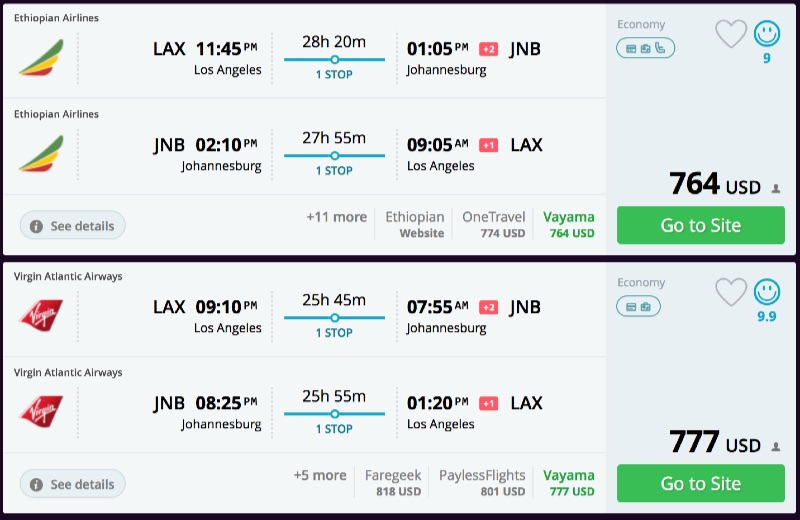Click the 28h 20m 1 STOP duration line
The height and width of the screenshot is (520, 800).
[334, 59]
